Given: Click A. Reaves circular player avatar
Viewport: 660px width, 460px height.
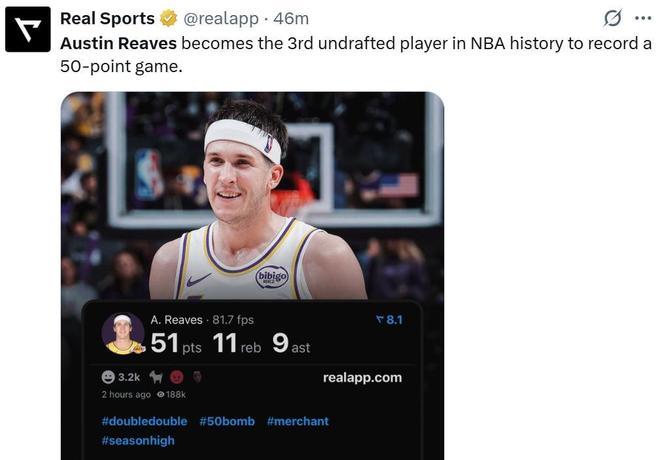Looking at the screenshot, I should click(x=123, y=334).
